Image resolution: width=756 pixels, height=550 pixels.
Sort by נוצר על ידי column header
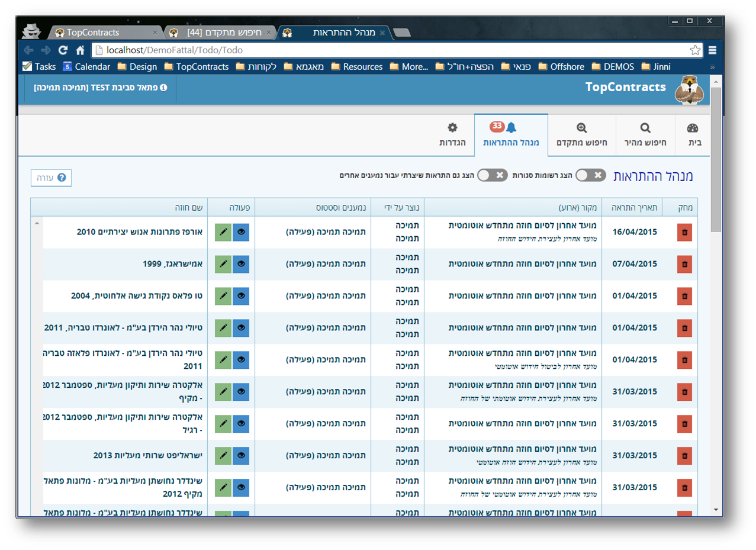(x=398, y=208)
